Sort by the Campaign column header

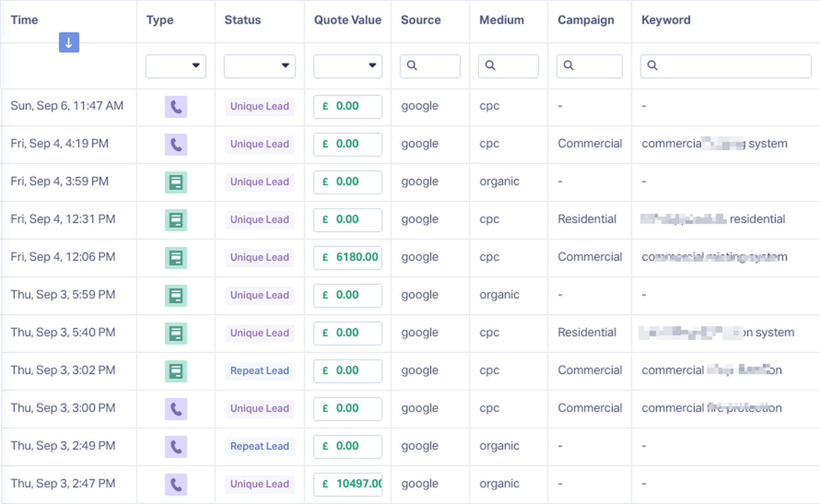[586, 20]
